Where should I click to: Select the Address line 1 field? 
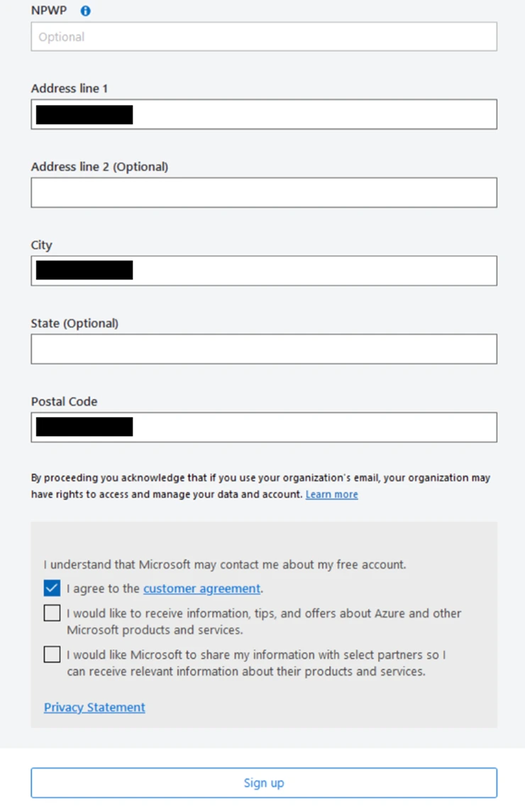click(x=262, y=114)
